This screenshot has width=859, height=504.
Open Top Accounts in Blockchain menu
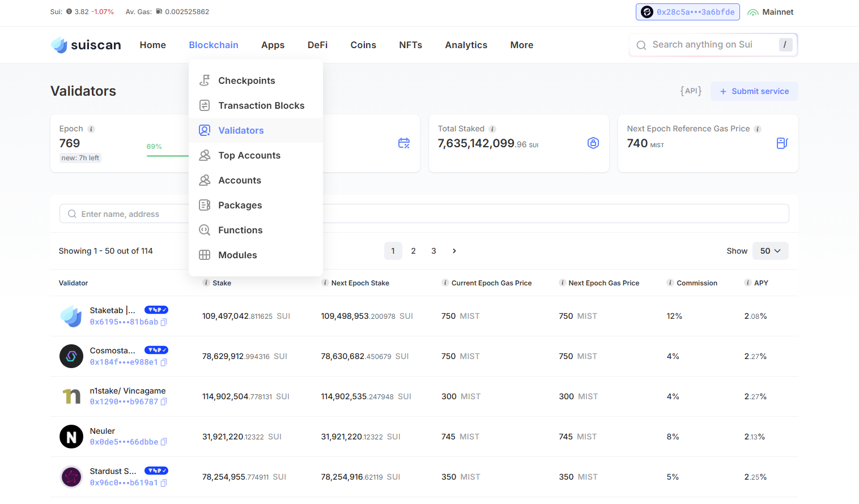tap(249, 156)
